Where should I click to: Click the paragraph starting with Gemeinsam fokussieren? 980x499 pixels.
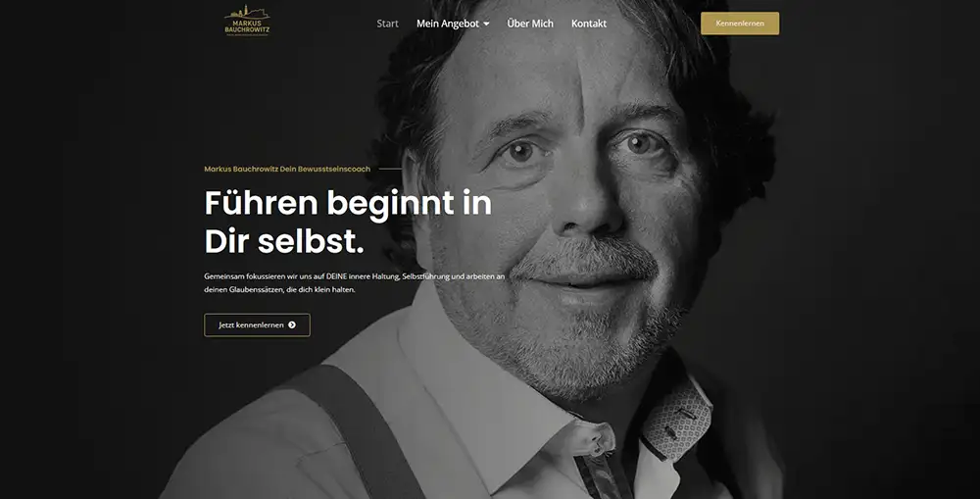[355, 282]
